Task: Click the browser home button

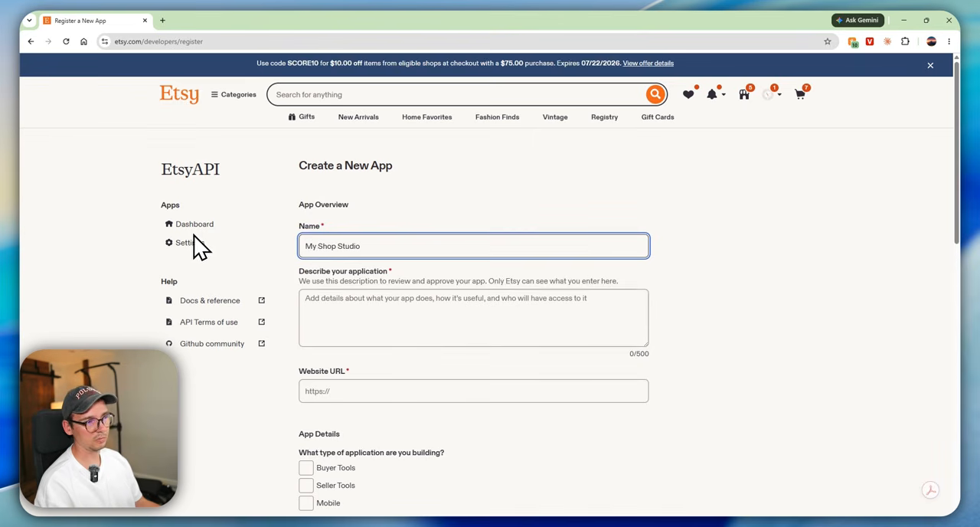Action: (x=83, y=41)
